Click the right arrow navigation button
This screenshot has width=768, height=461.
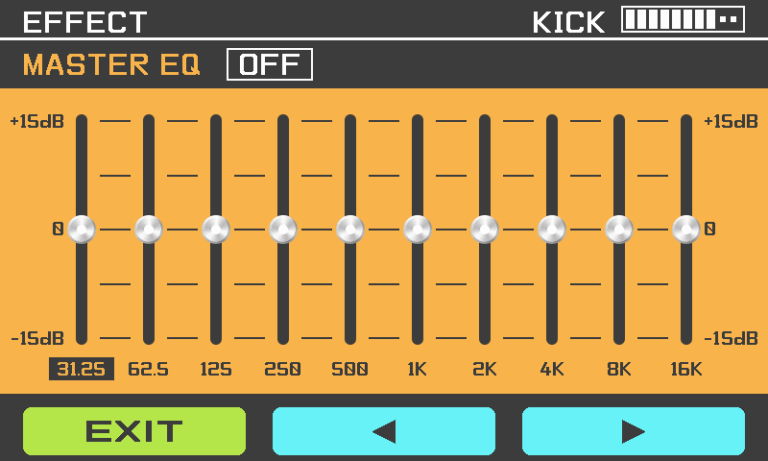click(633, 431)
